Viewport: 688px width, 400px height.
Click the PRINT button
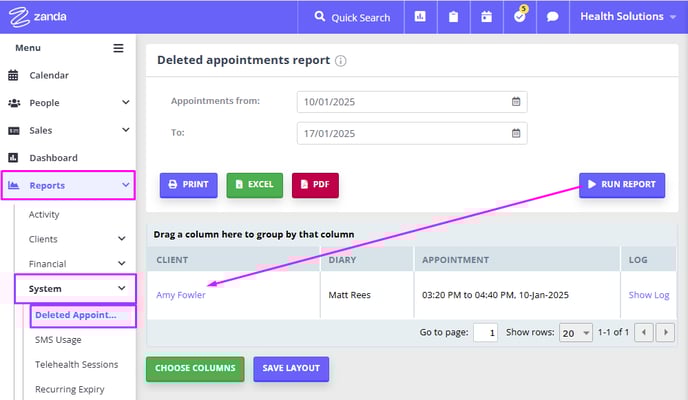coord(189,185)
